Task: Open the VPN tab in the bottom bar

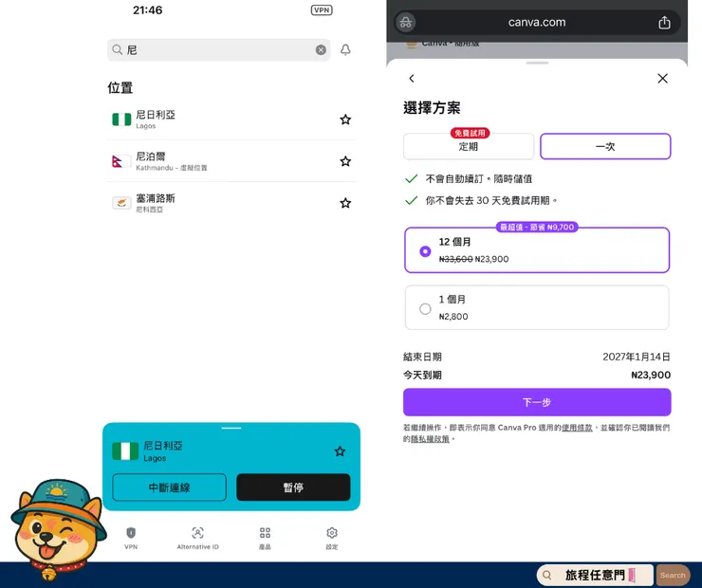Action: coord(131,538)
